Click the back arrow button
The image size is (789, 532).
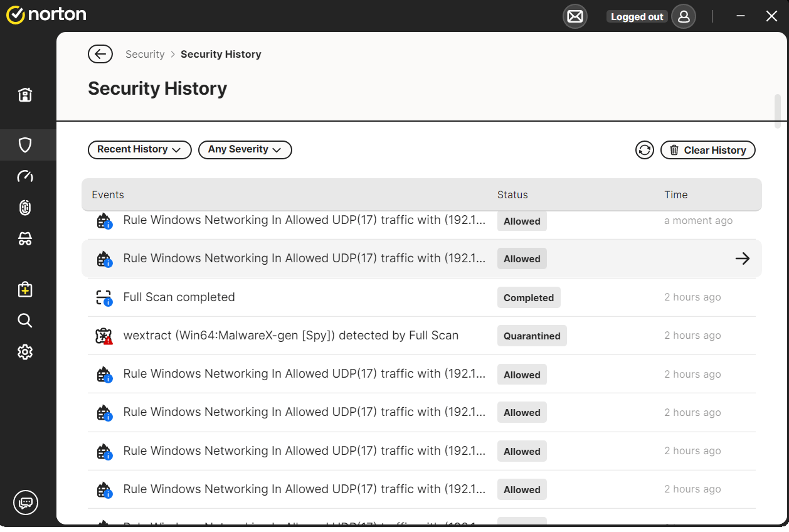point(100,55)
